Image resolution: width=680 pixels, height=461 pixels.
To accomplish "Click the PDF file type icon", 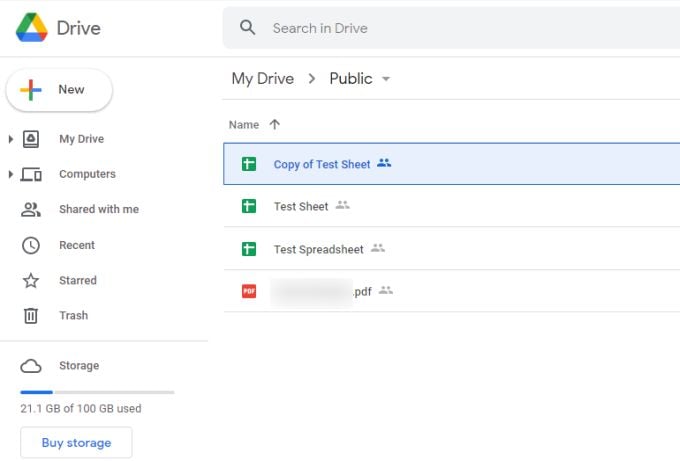I will tap(249, 291).
